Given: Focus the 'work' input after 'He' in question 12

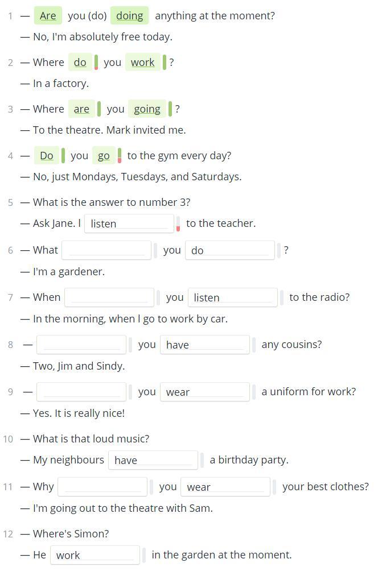Looking at the screenshot, I should click(x=95, y=555).
